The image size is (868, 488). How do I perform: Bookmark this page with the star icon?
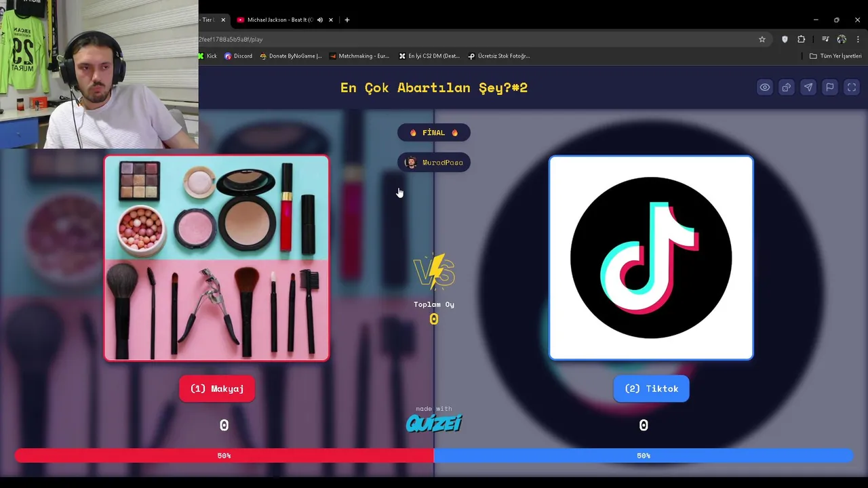[762, 39]
